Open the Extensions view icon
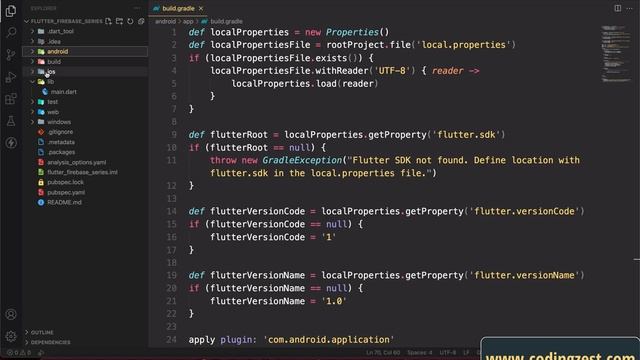This screenshot has width=640, height=360. tap(11, 99)
